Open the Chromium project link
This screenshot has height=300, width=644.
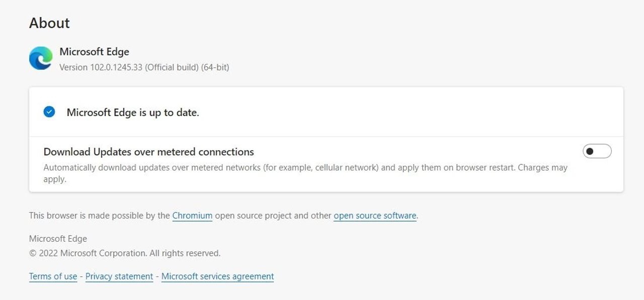point(192,216)
